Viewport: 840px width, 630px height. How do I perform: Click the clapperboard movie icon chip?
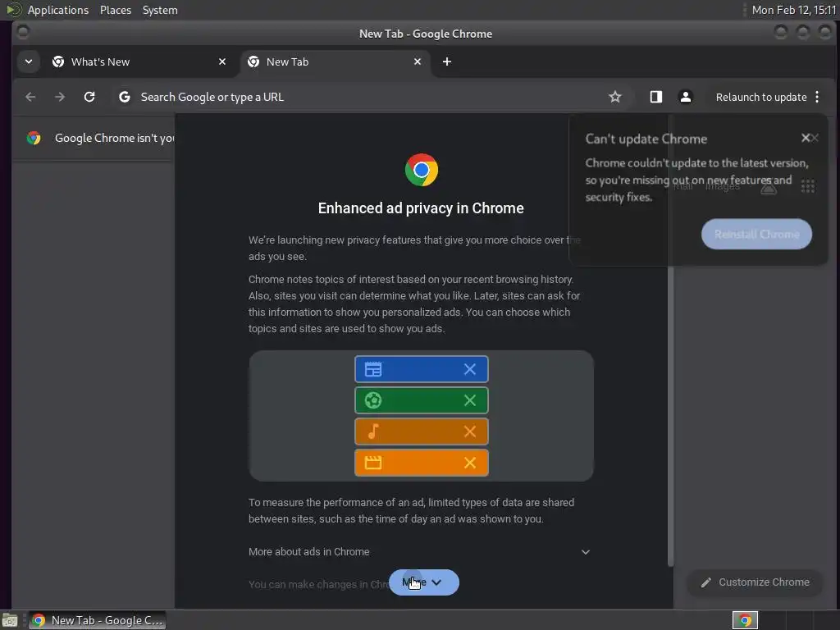coord(373,463)
